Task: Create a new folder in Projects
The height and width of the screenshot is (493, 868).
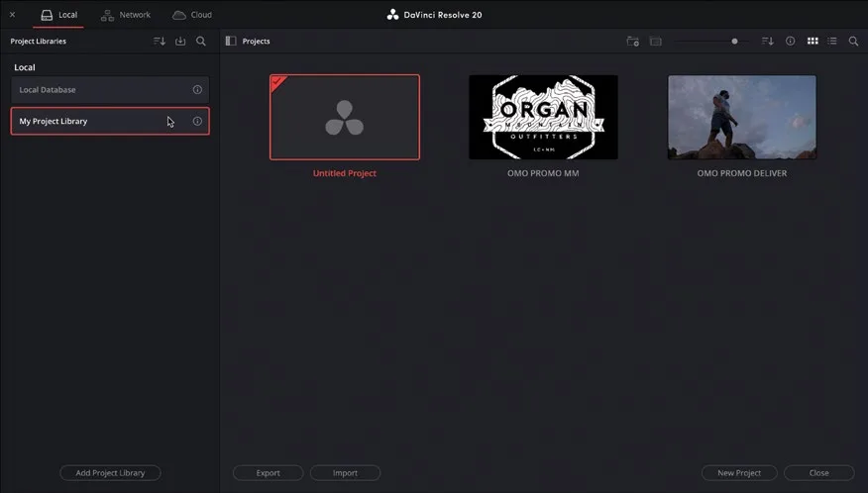Action: [633, 41]
